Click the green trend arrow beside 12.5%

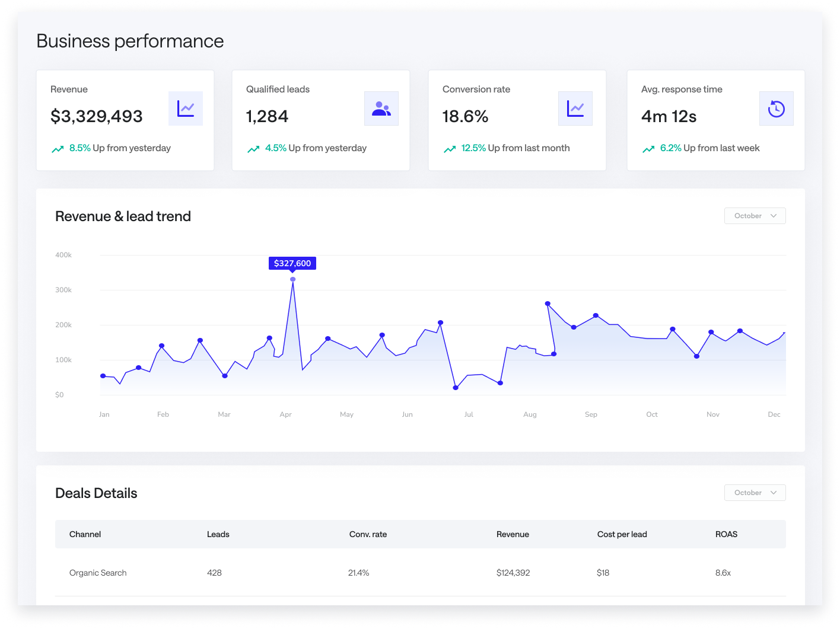click(450, 149)
